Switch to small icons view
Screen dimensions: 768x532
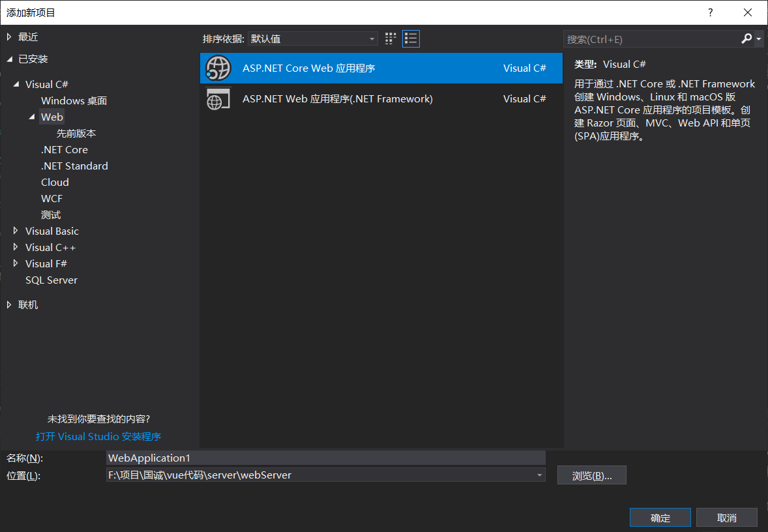pyautogui.click(x=391, y=38)
